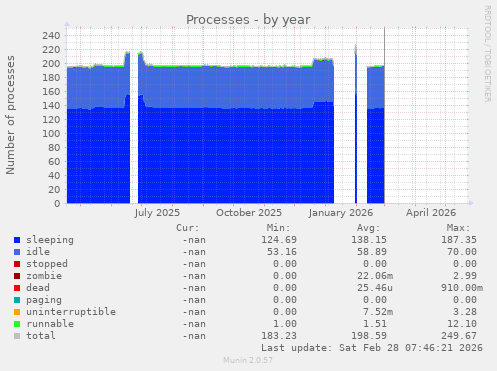Click the 'Cur:' column header
This screenshot has height=371, width=497.
pos(188,228)
